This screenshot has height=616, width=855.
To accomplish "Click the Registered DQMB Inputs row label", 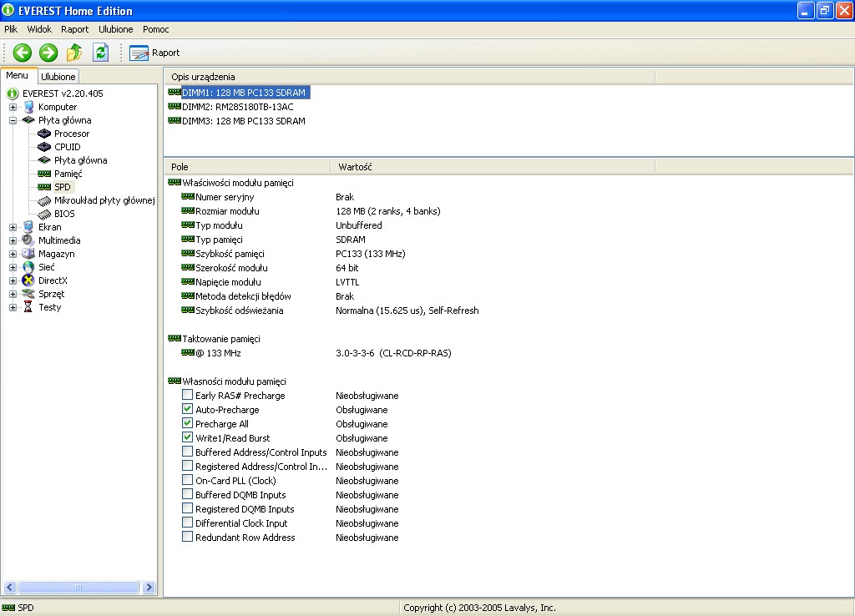I will (245, 509).
